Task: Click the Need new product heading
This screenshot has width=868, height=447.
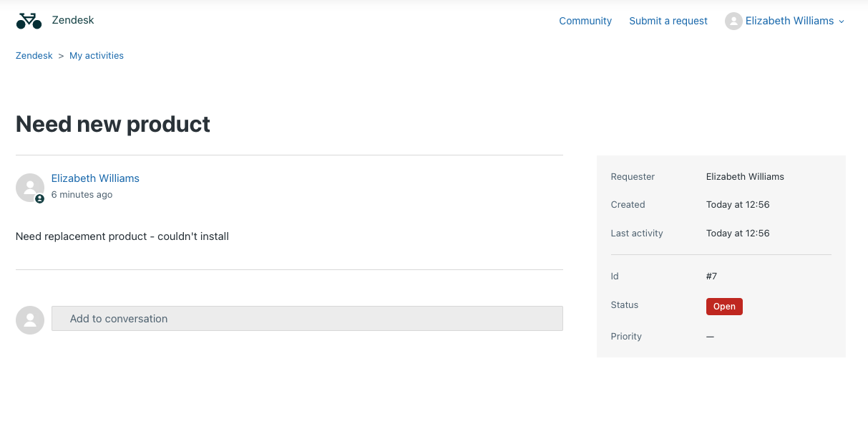Action: pos(113,124)
